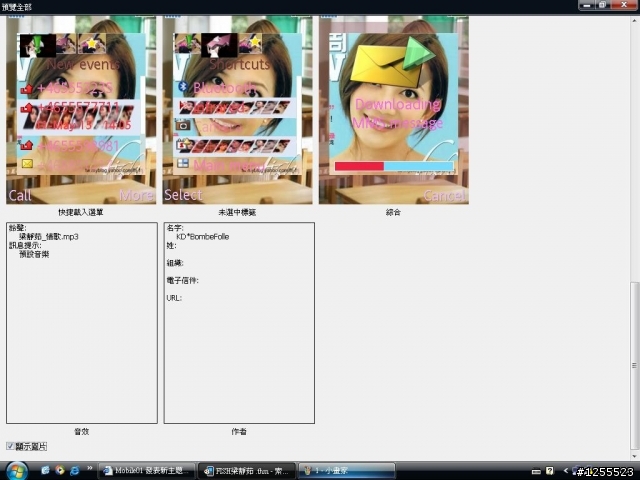Screen dimensions: 640x480
Task: Click the pink arrow tab in Shortcuts preview
Action: pos(219,45)
